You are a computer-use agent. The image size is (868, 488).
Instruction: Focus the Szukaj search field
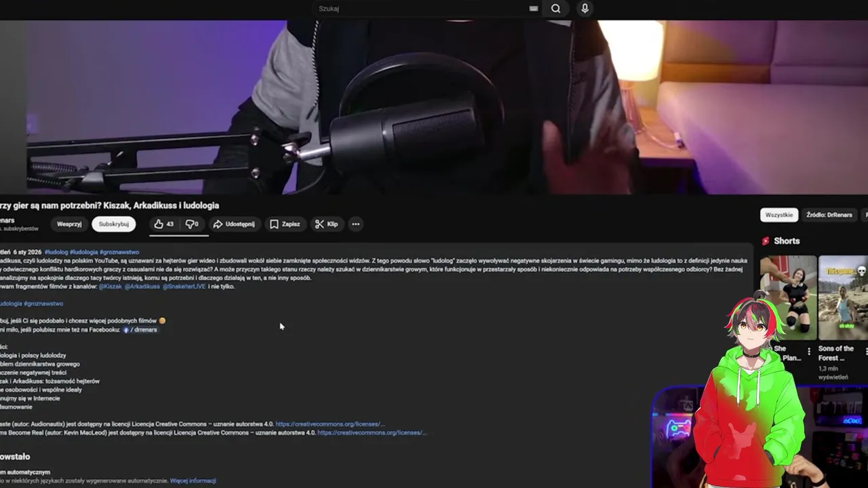(x=427, y=9)
